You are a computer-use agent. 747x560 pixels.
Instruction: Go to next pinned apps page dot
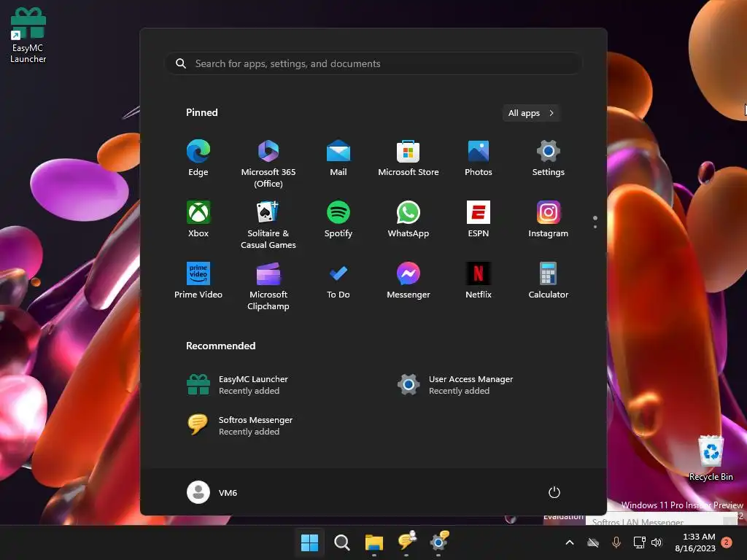[x=595, y=227]
